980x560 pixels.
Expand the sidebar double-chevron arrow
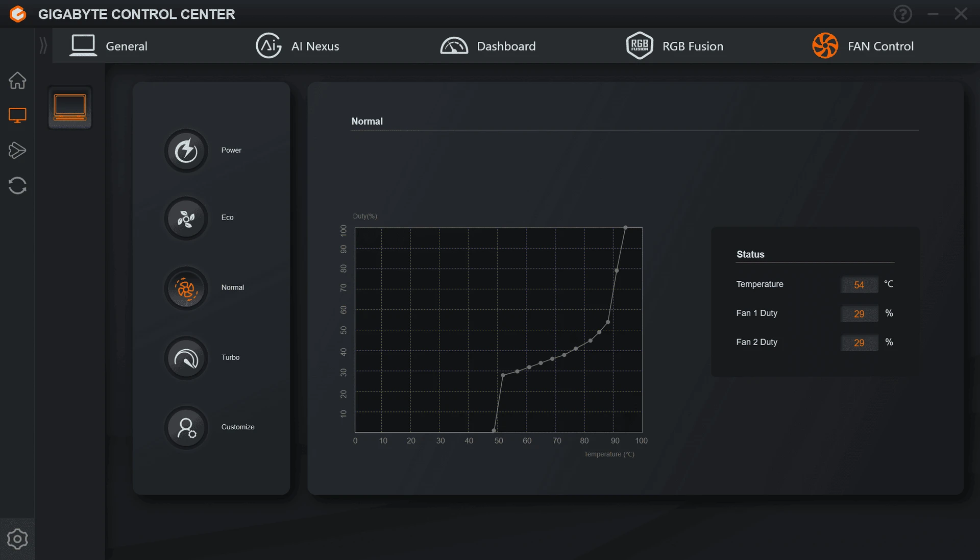click(x=43, y=45)
